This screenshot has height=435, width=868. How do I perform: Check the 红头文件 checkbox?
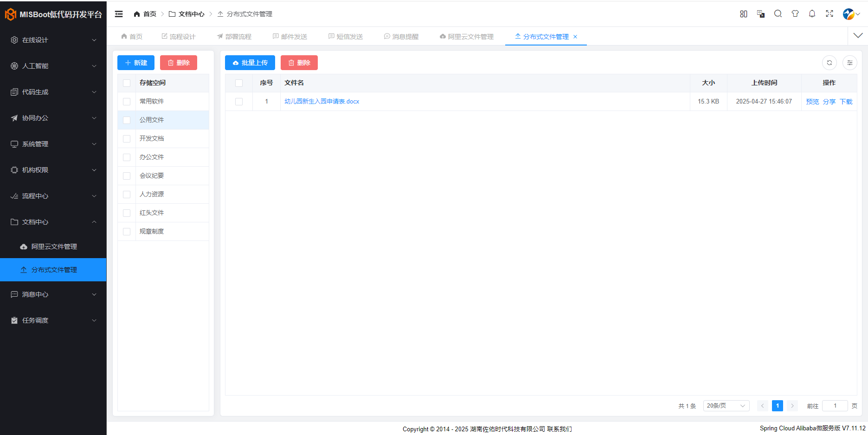point(127,213)
